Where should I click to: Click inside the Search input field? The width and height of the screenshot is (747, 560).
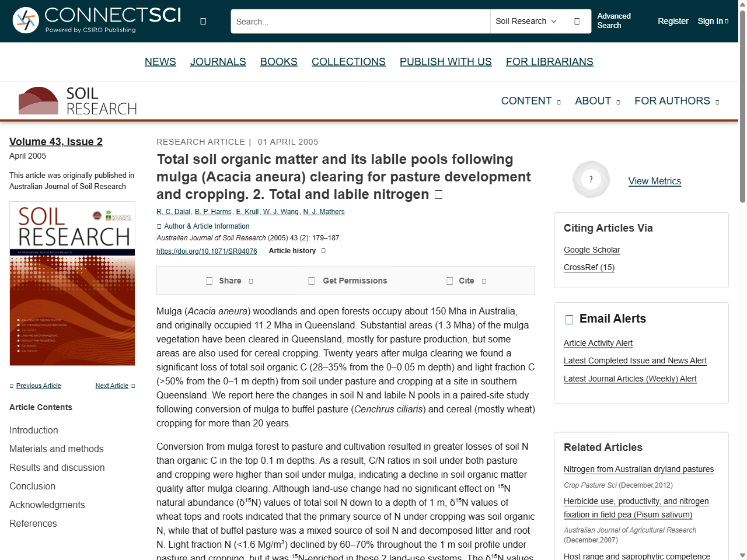(359, 20)
